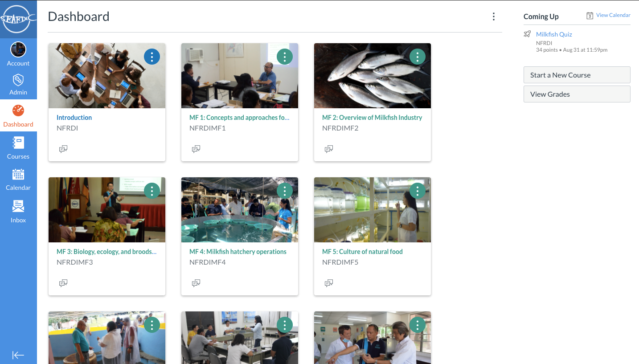Click the '34 points • Aug 31 at 11:59pm' text

pyautogui.click(x=572, y=50)
